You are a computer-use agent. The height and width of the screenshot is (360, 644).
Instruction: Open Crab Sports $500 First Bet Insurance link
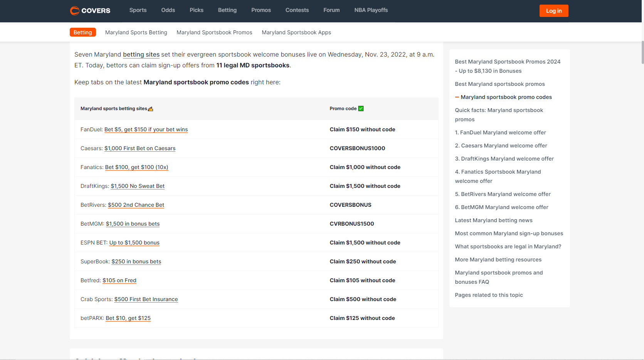(146, 299)
